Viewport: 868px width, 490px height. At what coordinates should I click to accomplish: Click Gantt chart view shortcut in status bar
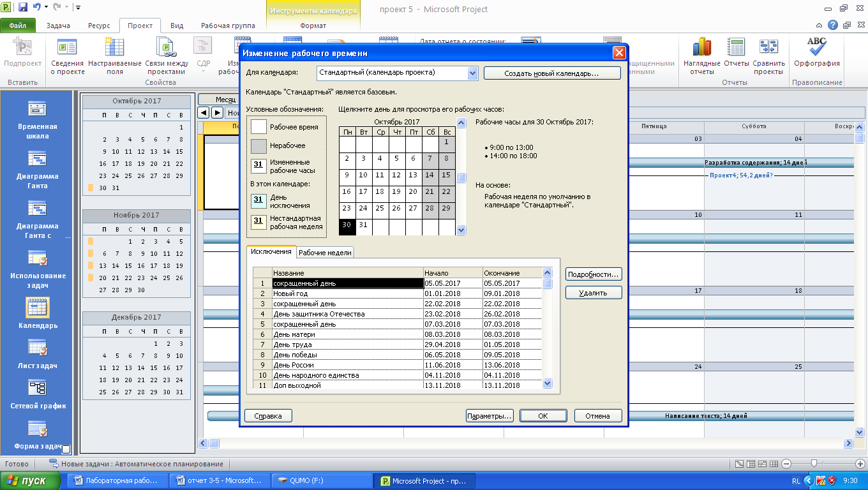tap(739, 464)
